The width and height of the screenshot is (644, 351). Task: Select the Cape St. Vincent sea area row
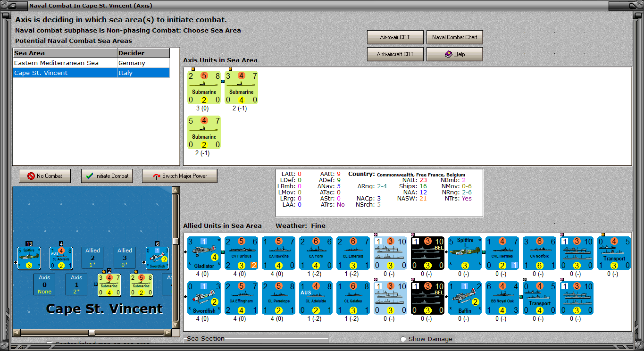pyautogui.click(x=91, y=73)
